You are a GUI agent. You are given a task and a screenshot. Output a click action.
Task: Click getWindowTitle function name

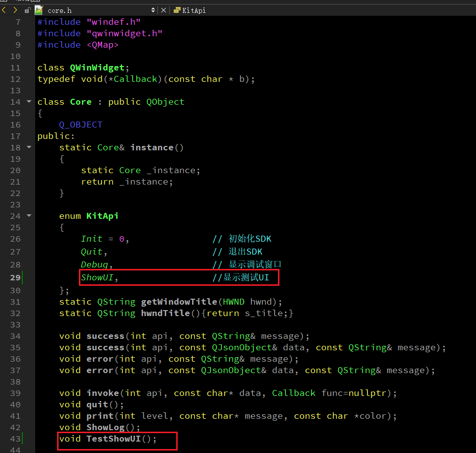(179, 302)
